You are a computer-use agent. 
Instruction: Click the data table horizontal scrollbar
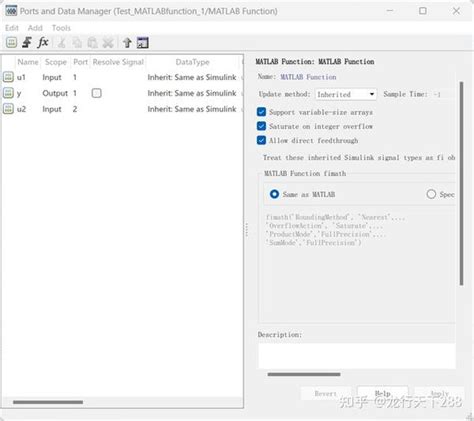tap(48, 402)
